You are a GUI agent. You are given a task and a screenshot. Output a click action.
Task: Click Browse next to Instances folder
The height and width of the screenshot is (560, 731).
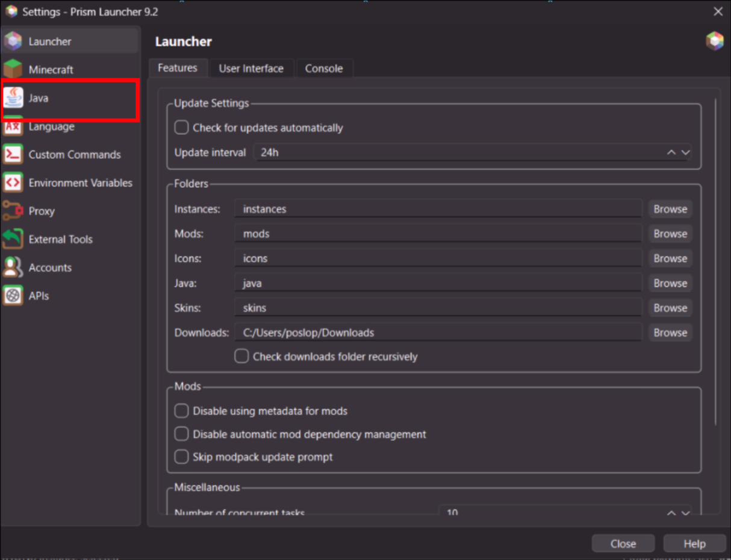point(670,209)
